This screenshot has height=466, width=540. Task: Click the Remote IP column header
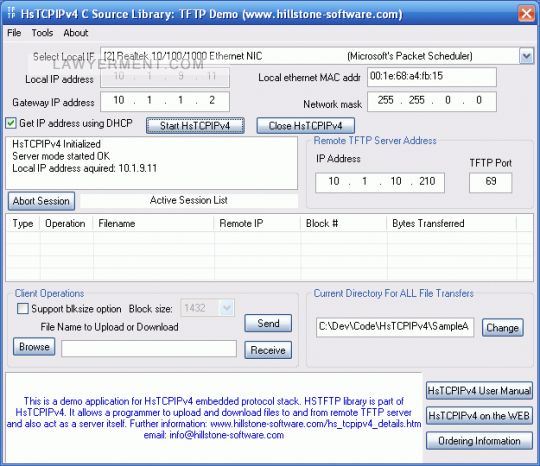click(257, 223)
